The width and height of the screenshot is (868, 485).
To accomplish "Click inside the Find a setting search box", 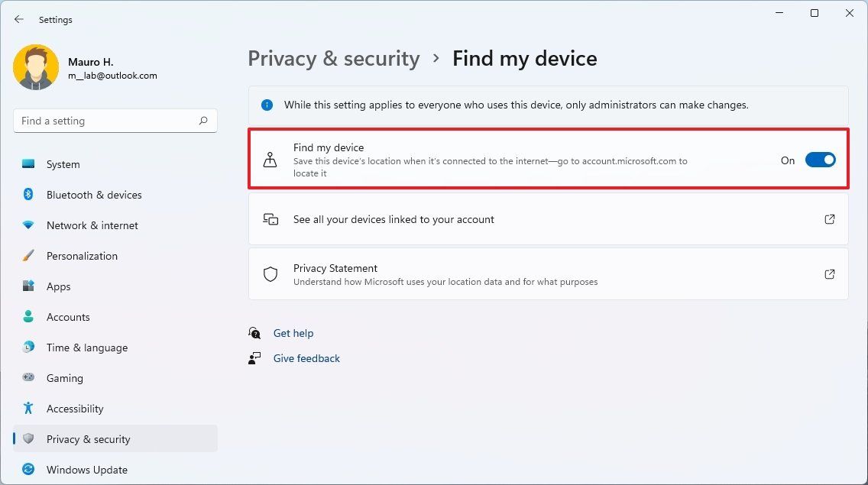I will 107,120.
